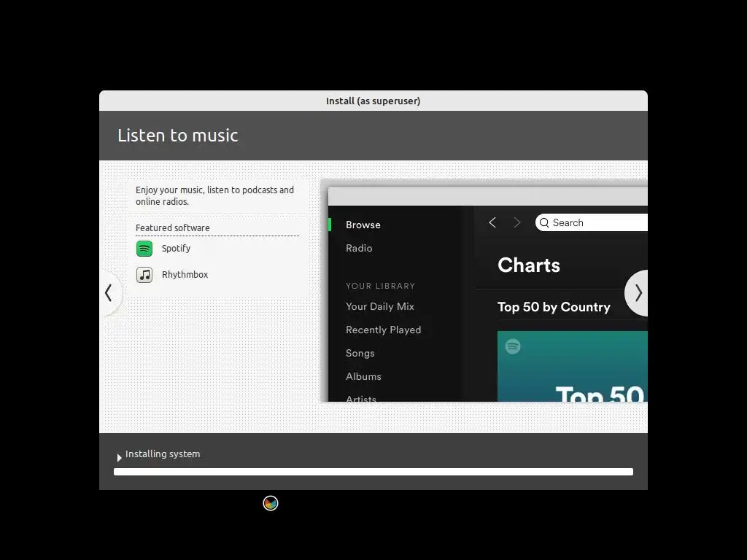Click the Listen to music heading
Image resolution: width=747 pixels, height=560 pixels.
178,135
